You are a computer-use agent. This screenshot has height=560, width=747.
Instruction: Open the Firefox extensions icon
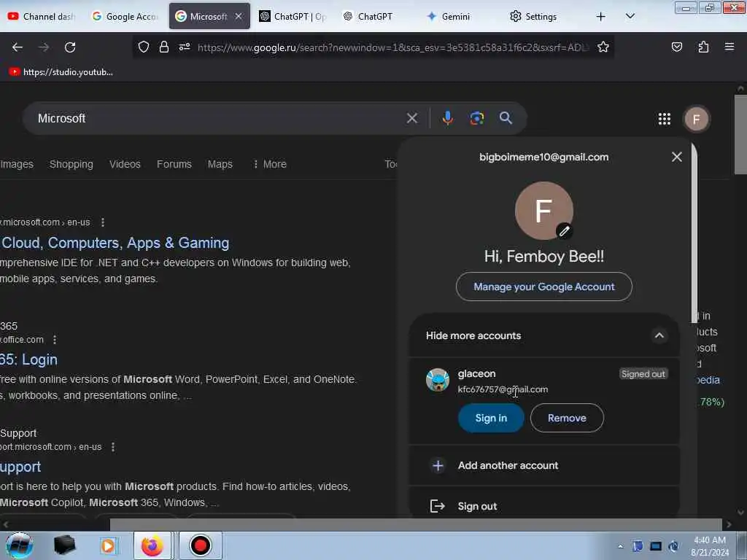tap(703, 47)
